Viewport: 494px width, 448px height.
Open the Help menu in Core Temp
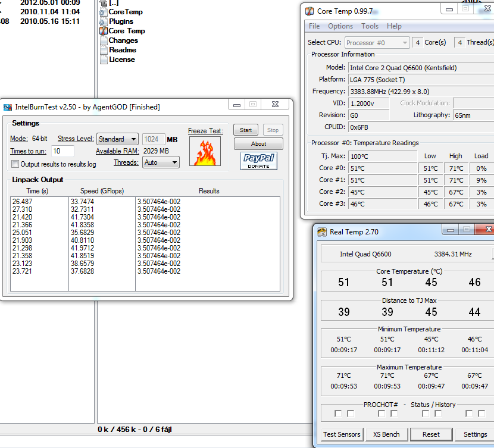[394, 26]
